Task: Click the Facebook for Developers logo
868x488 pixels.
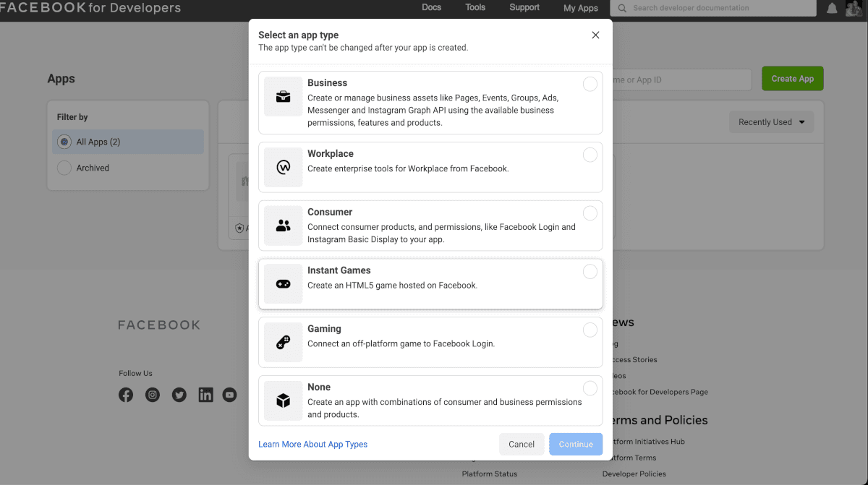Action: tap(90, 9)
